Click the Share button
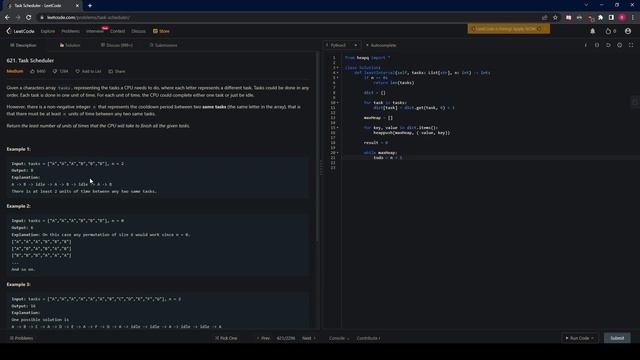The width and height of the screenshot is (640, 360). pos(117,71)
